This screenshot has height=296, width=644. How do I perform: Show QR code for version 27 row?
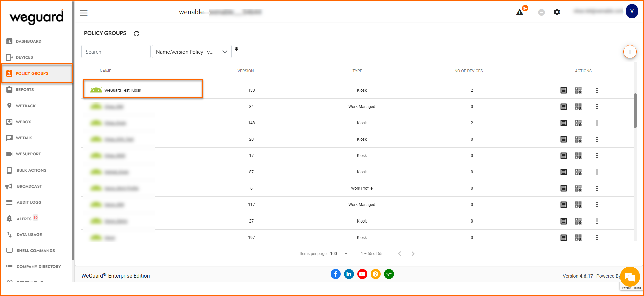click(x=578, y=221)
